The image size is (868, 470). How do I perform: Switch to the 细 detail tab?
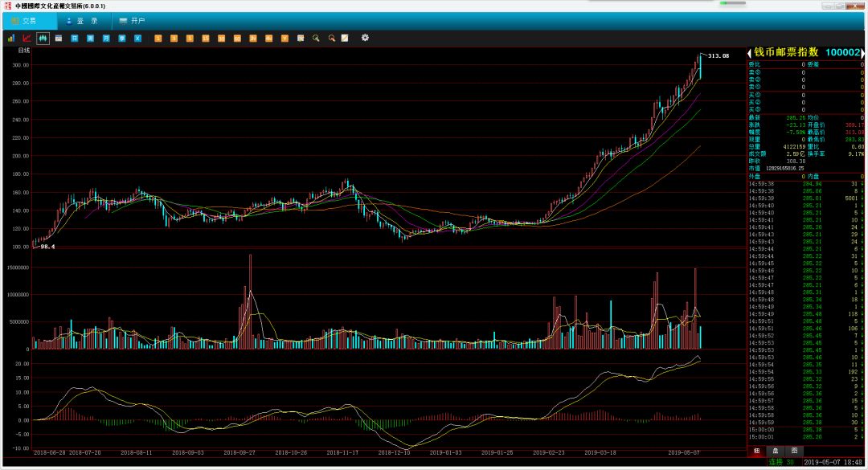pos(757,451)
